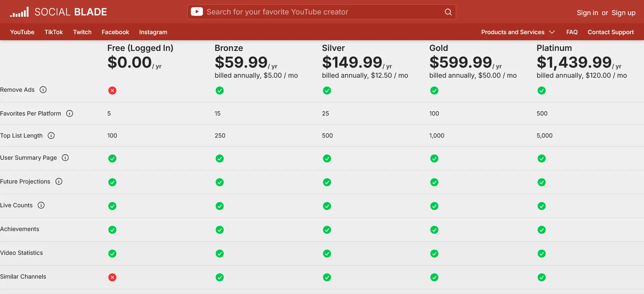The width and height of the screenshot is (644, 294).
Task: Open the Twitch nav tab
Action: click(x=82, y=32)
